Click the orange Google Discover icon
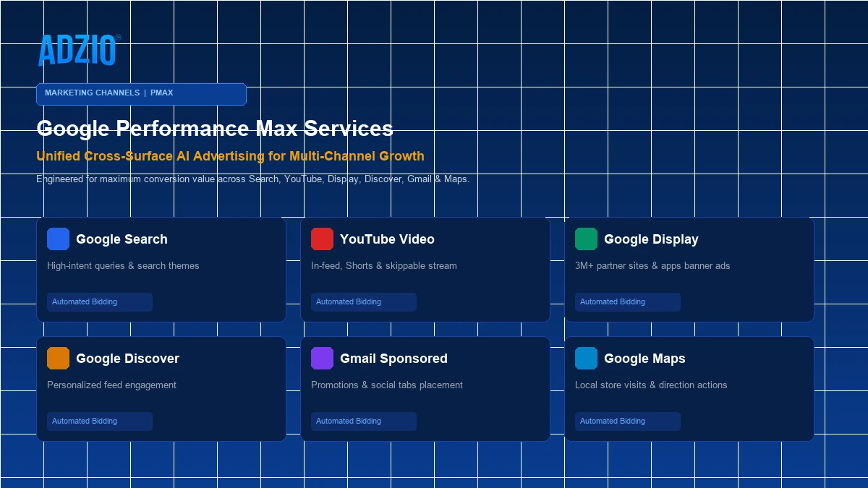The width and height of the screenshot is (868, 488). coord(58,358)
